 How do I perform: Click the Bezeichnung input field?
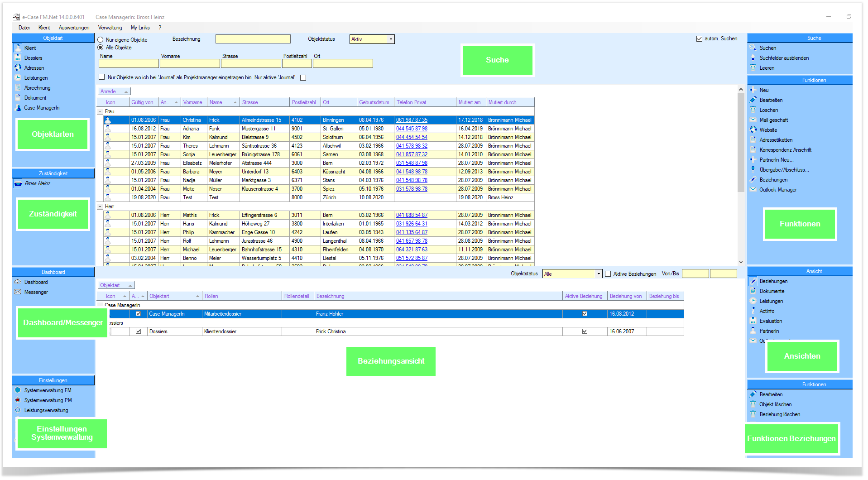(x=253, y=39)
